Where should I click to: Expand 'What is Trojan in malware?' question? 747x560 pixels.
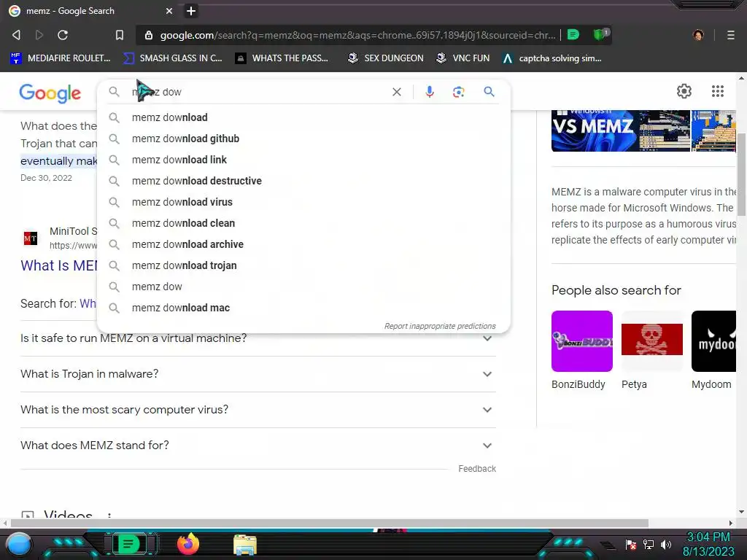(258, 374)
